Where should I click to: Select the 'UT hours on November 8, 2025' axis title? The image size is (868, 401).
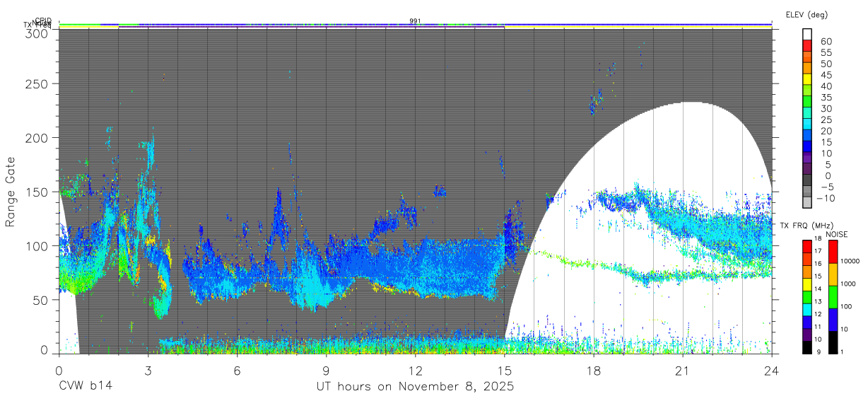click(x=415, y=387)
